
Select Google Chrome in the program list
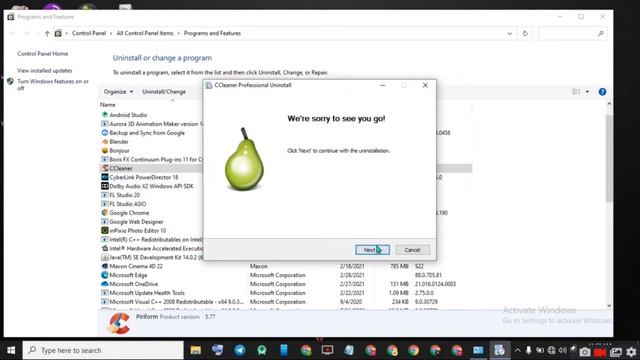pos(129,213)
